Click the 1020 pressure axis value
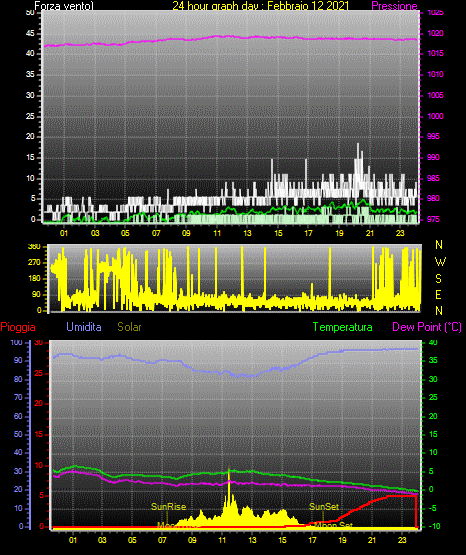This screenshot has width=466, height=555. (435, 33)
